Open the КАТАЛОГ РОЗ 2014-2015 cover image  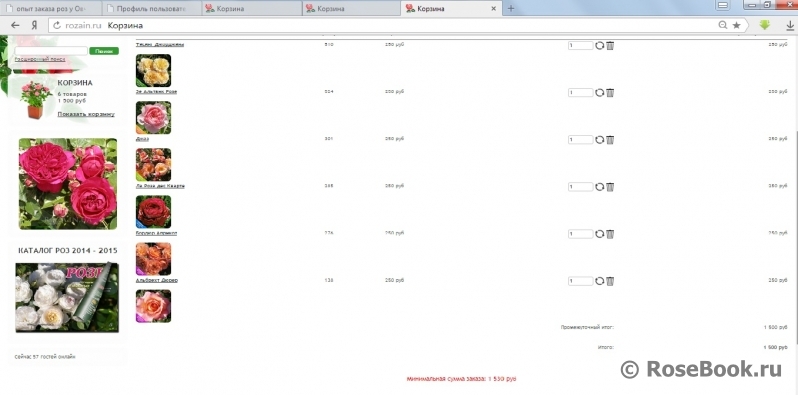pos(67,297)
